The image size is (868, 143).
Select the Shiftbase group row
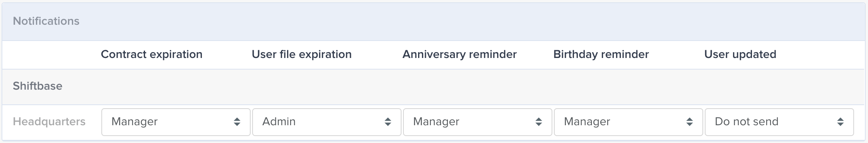coord(433,87)
